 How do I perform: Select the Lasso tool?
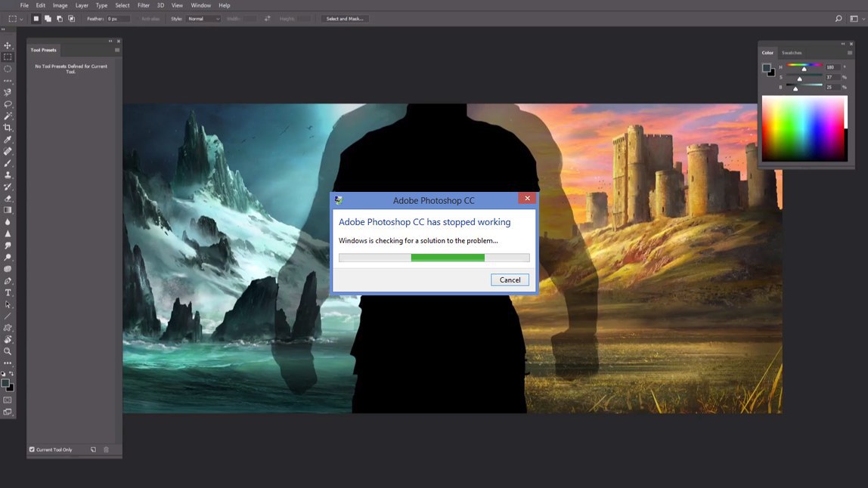(x=8, y=104)
